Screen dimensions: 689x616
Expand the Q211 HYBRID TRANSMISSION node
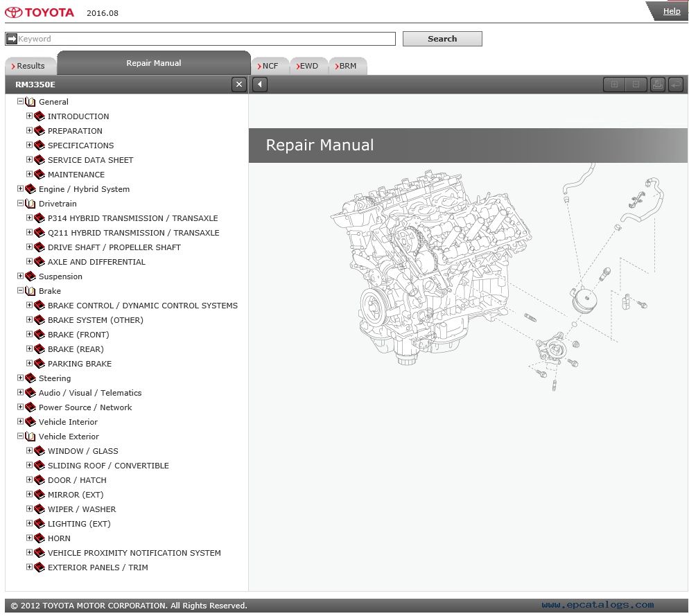click(x=29, y=232)
